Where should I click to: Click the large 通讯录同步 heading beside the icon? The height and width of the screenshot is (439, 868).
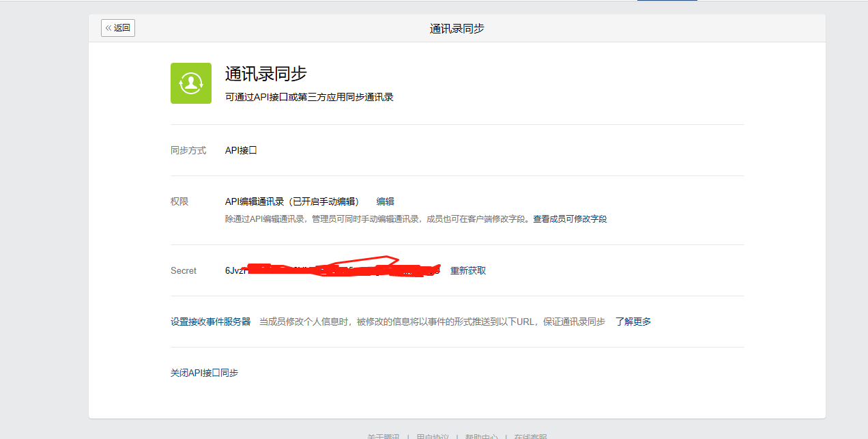[266, 74]
